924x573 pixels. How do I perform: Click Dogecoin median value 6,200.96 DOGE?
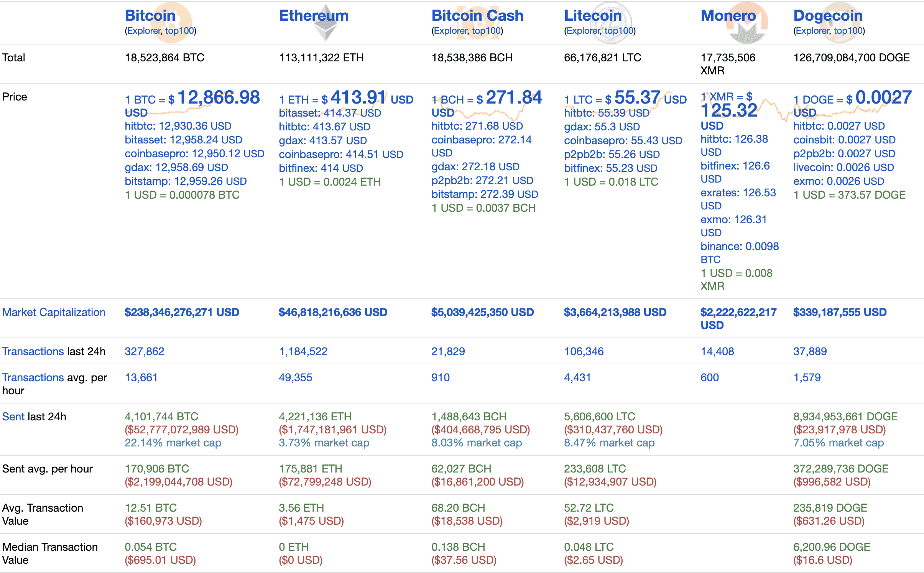coord(832,547)
